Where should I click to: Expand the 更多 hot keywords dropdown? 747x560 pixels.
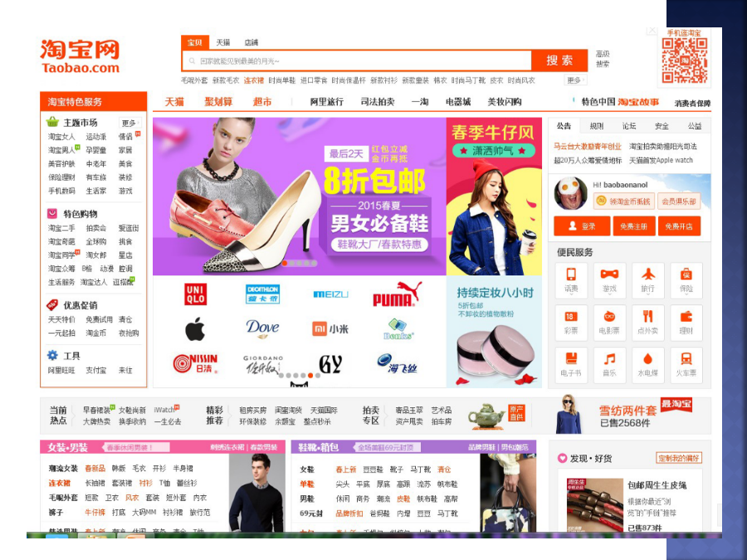[575, 80]
